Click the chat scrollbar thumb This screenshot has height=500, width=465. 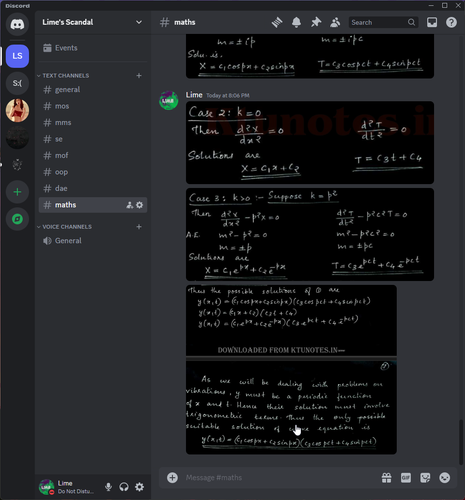tap(461, 442)
